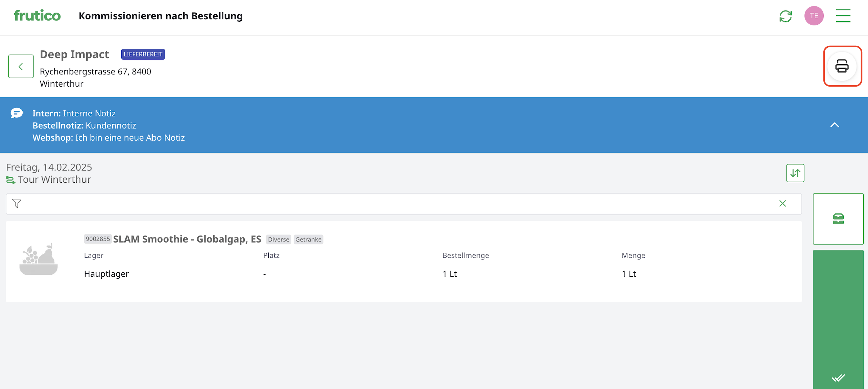Viewport: 868px width, 389px height.
Task: Select the SLAM Smoothie - Globalgap item
Action: point(187,239)
